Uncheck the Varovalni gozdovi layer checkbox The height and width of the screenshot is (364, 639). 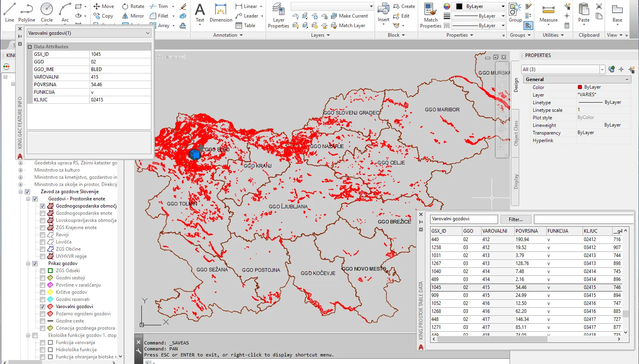point(42,307)
